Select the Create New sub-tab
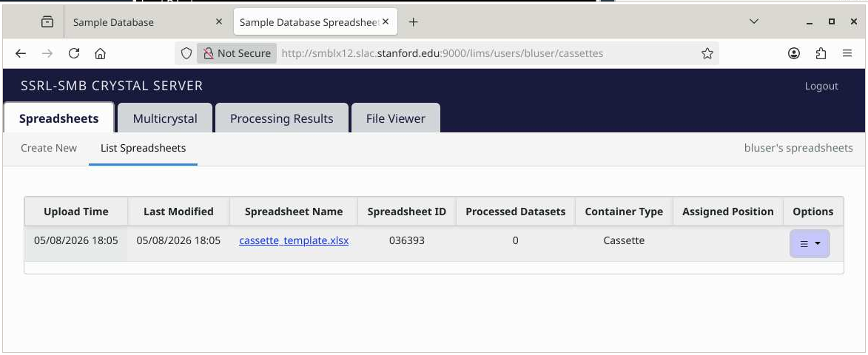Screen dimensions: 868x355 tap(49, 148)
